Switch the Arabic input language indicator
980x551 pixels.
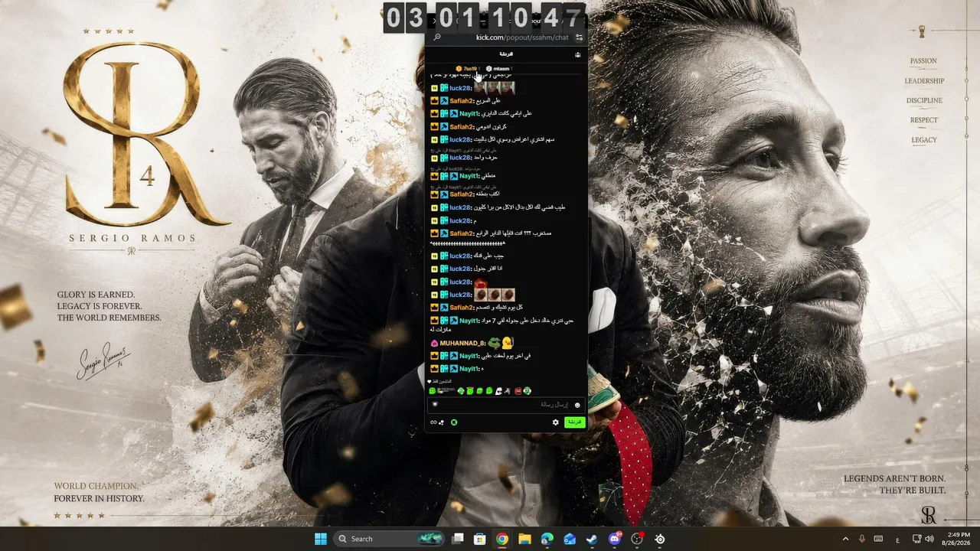coord(897,539)
